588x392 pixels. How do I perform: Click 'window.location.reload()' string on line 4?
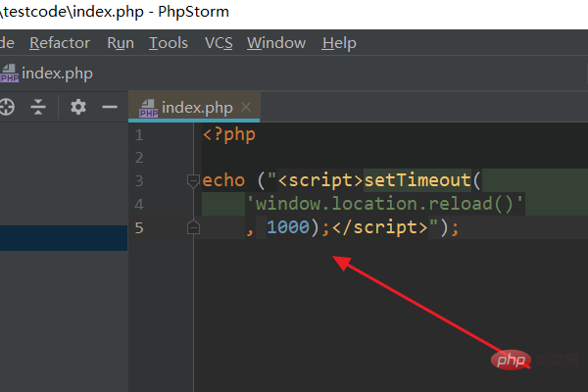(385, 204)
